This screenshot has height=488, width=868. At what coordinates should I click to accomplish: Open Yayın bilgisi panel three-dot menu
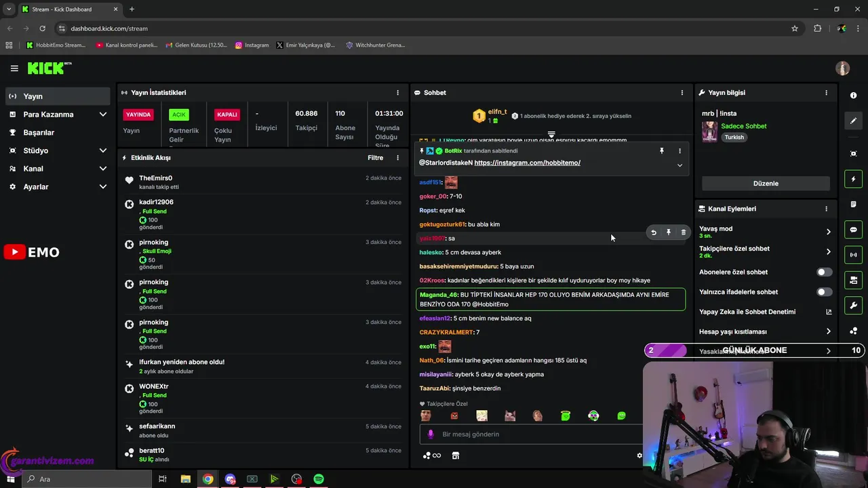tap(826, 93)
